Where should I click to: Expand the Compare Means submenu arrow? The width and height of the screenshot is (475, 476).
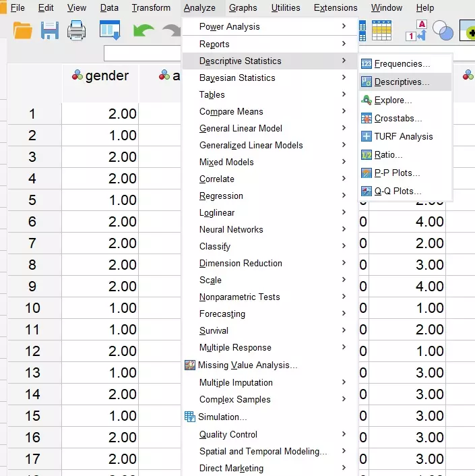pos(344,111)
